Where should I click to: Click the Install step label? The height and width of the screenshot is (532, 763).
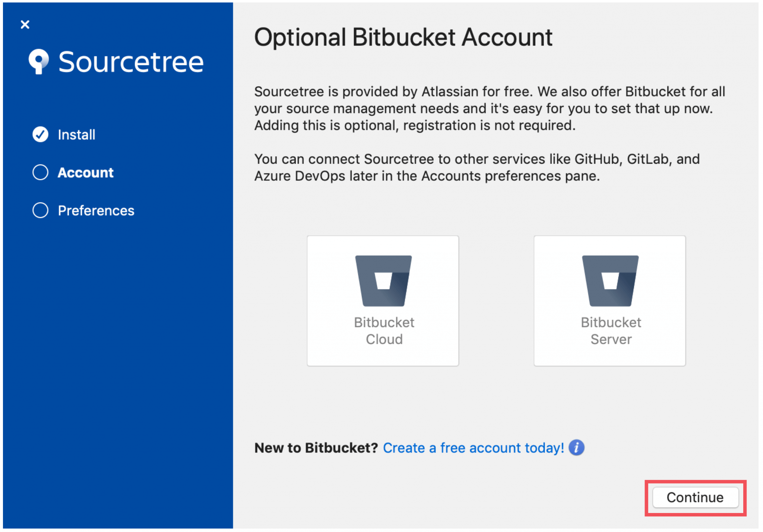coord(76,135)
